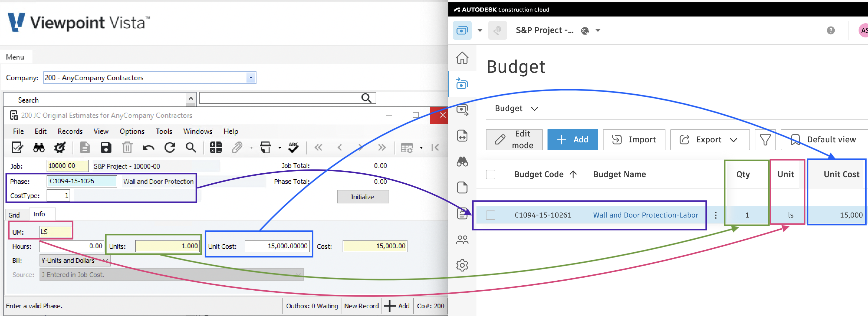The image size is (868, 316).
Task: Click the Add button in Vista status bar
Action: [397, 306]
